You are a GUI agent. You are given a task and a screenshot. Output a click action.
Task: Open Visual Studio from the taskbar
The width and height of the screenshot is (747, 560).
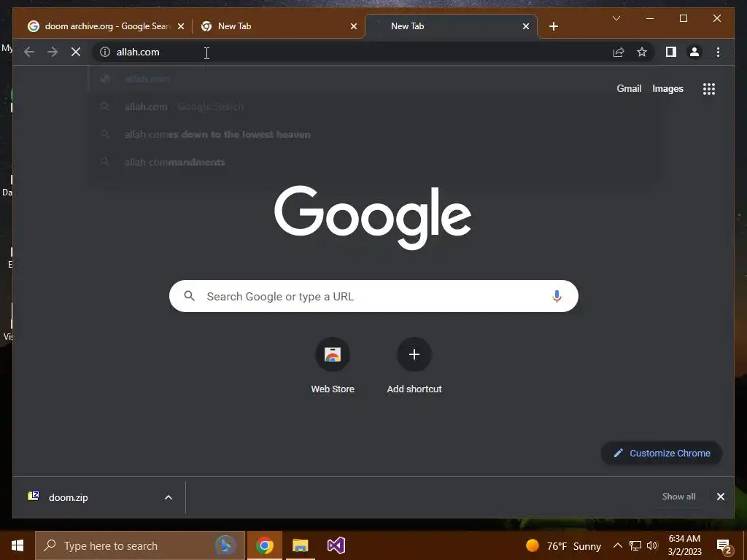coord(336,545)
